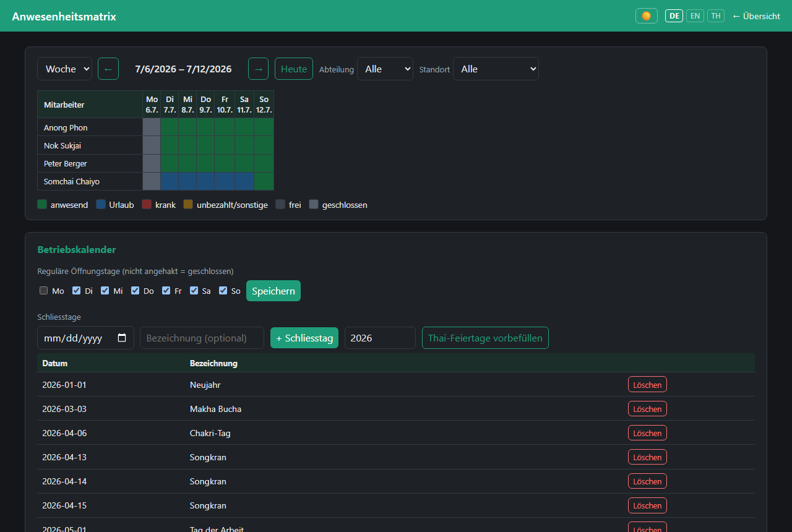Viewport: 792px width, 532px height.
Task: Delete Songkran entry dated 2026-04-14
Action: [x=647, y=481]
